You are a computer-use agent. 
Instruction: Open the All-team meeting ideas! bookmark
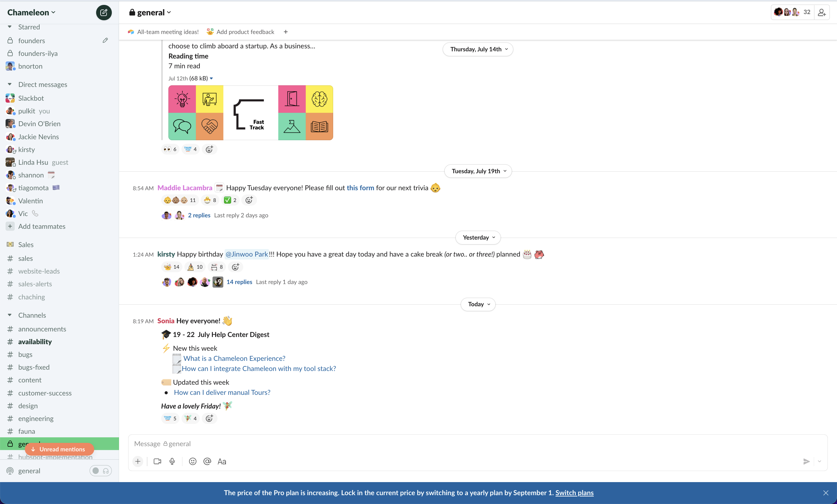(163, 32)
